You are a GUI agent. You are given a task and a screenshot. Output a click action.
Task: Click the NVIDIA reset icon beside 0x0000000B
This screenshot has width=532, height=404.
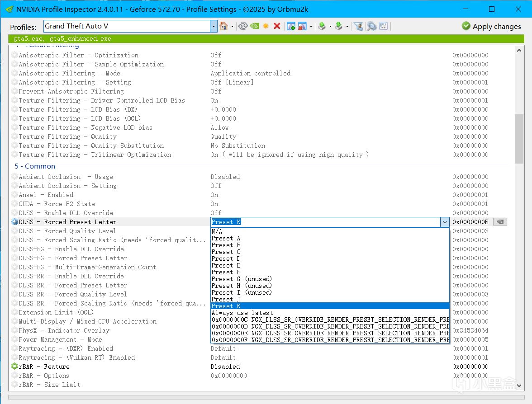coord(500,222)
